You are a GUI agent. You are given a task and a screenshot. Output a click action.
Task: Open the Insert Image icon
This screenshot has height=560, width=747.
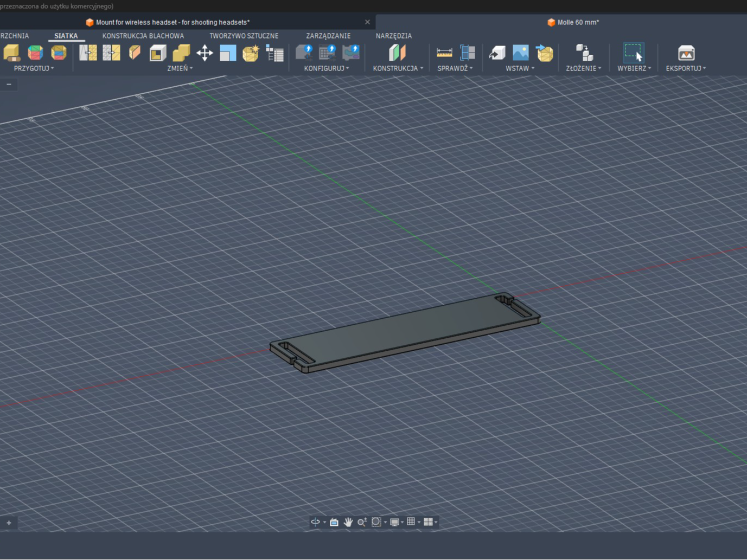point(520,53)
